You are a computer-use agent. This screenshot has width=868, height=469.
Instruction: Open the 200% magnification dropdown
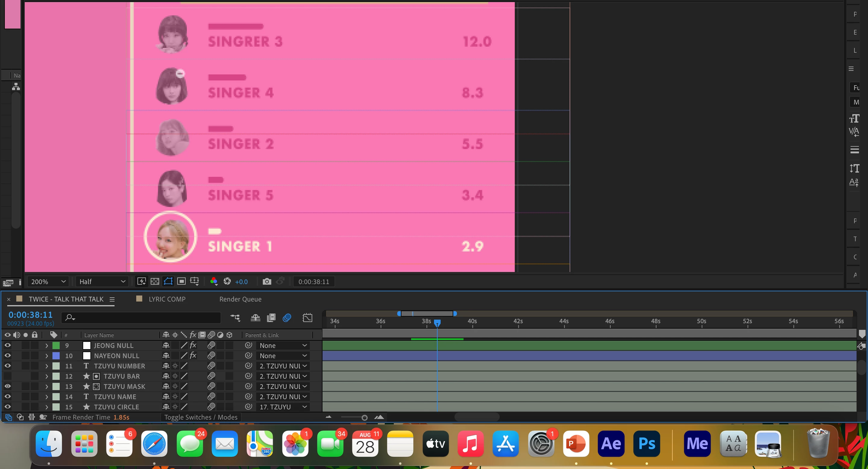coord(48,281)
